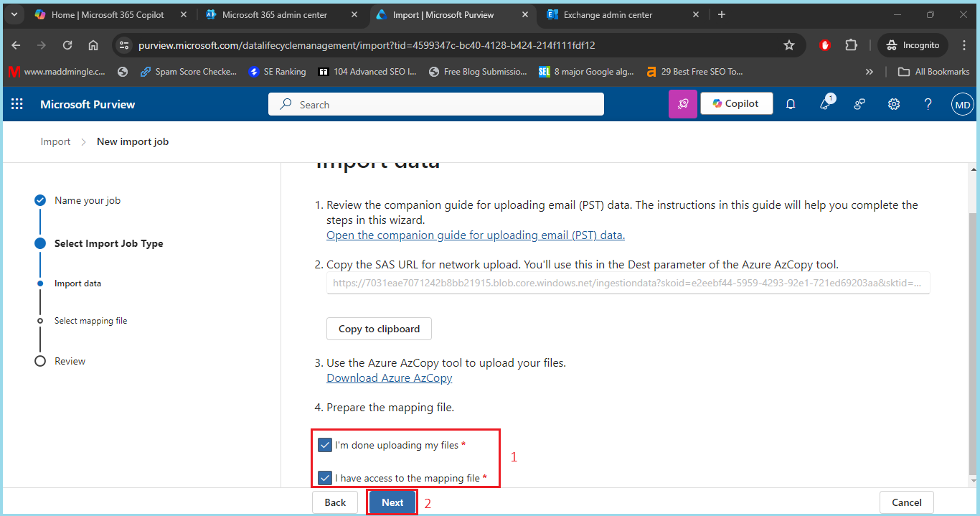This screenshot has width=980, height=516.
Task: Open the app launcher waffle icon
Action: (17, 104)
